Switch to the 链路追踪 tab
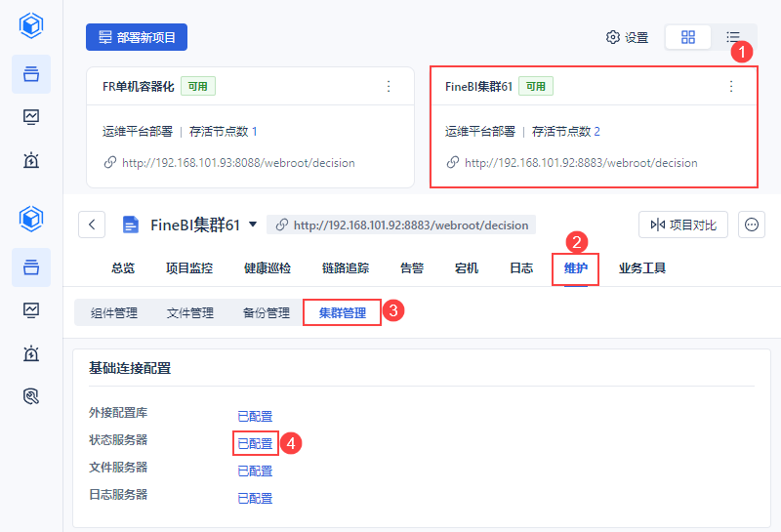The image size is (781, 532). pos(346,268)
